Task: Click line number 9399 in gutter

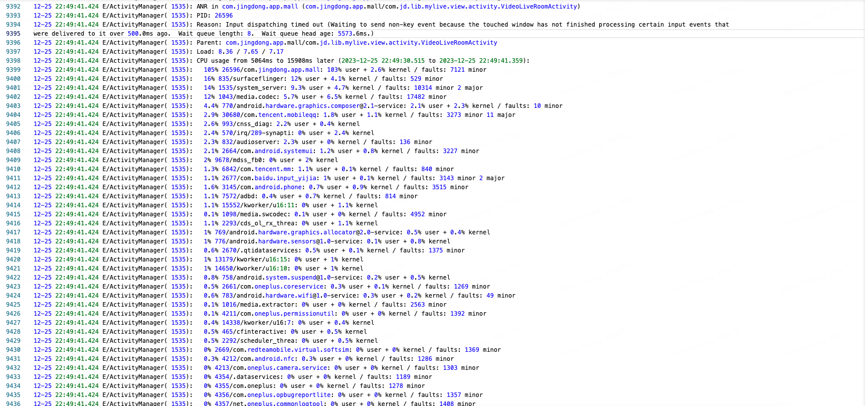Action: pyautogui.click(x=13, y=70)
